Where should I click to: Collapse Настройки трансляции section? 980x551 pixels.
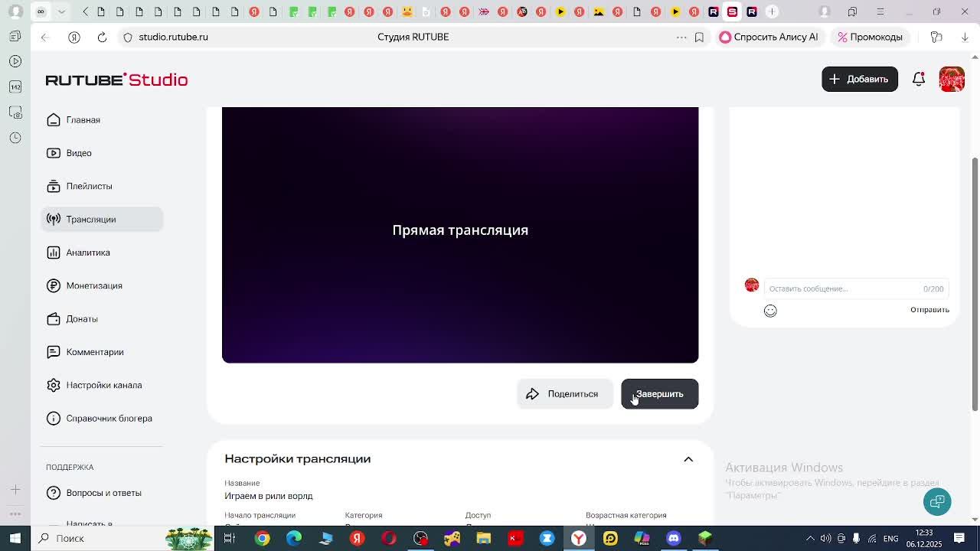[x=688, y=459]
